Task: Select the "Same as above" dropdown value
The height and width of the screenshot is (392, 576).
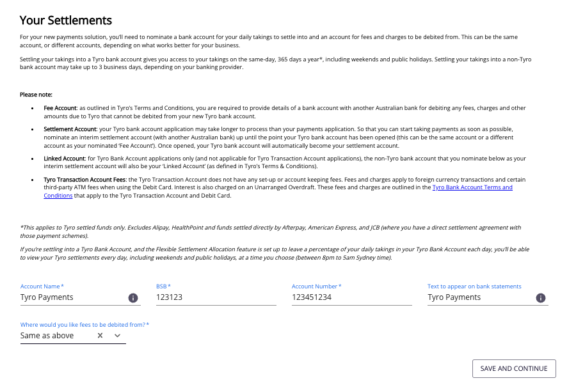Action: point(47,336)
